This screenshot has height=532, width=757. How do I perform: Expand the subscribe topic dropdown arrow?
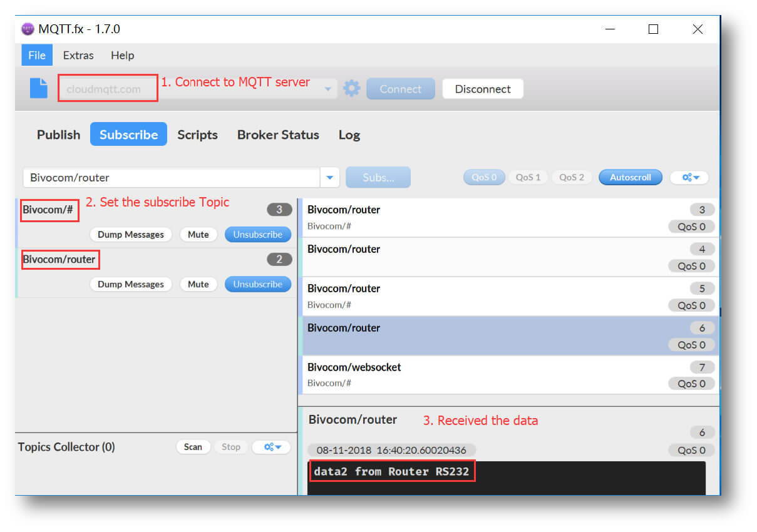coord(330,178)
